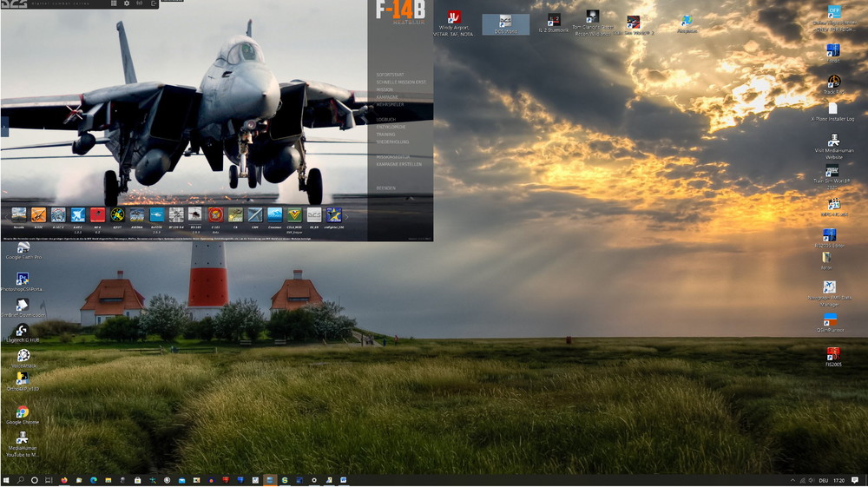This screenshot has height=487, width=868.
Task: Select the Nevada module icon
Action: point(19,214)
